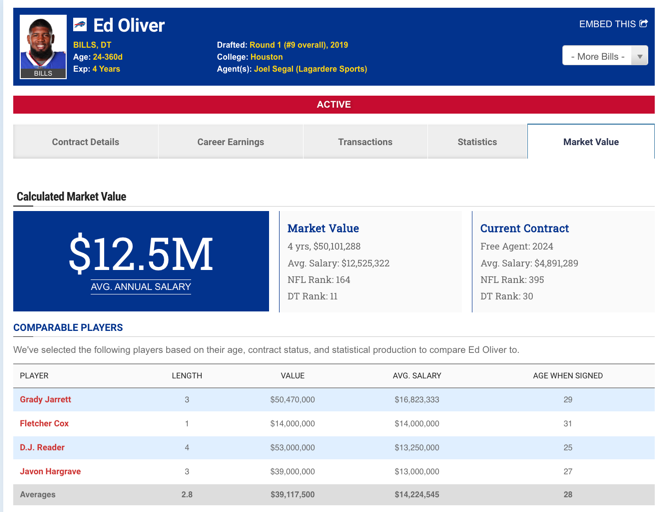
Task: Click the Market Value section heading
Action: (x=323, y=228)
